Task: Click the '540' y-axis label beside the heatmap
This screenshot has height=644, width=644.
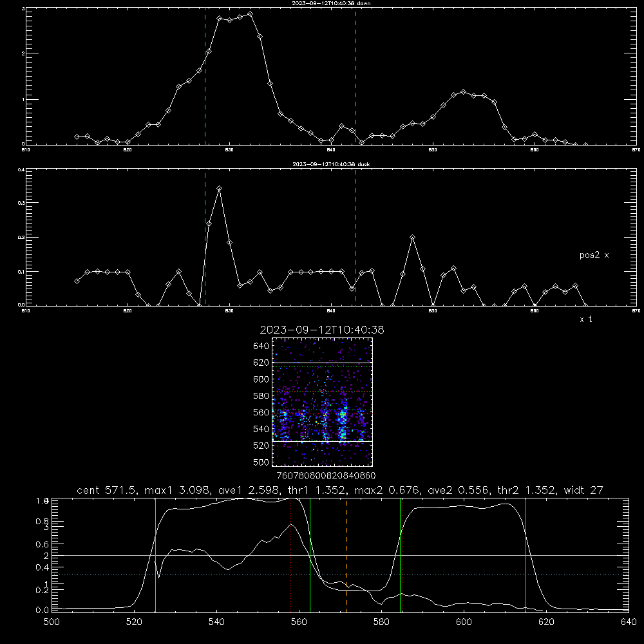Action: [261, 429]
